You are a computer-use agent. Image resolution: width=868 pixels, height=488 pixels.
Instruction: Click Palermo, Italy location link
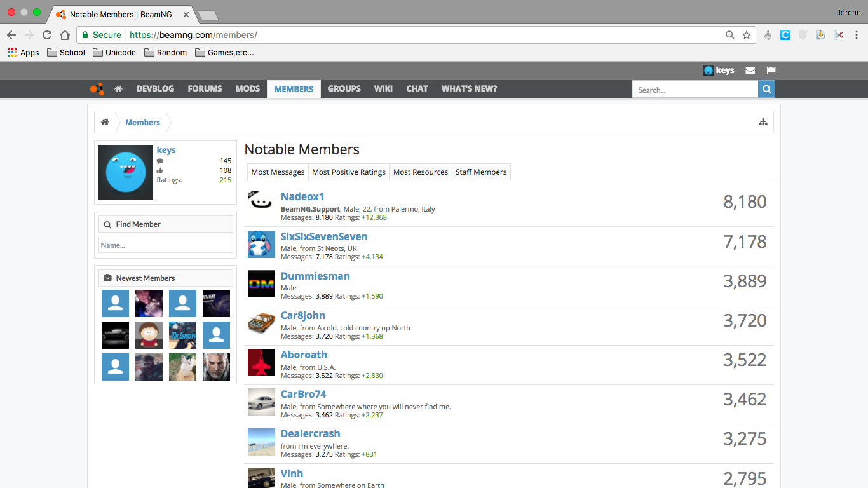tap(413, 209)
